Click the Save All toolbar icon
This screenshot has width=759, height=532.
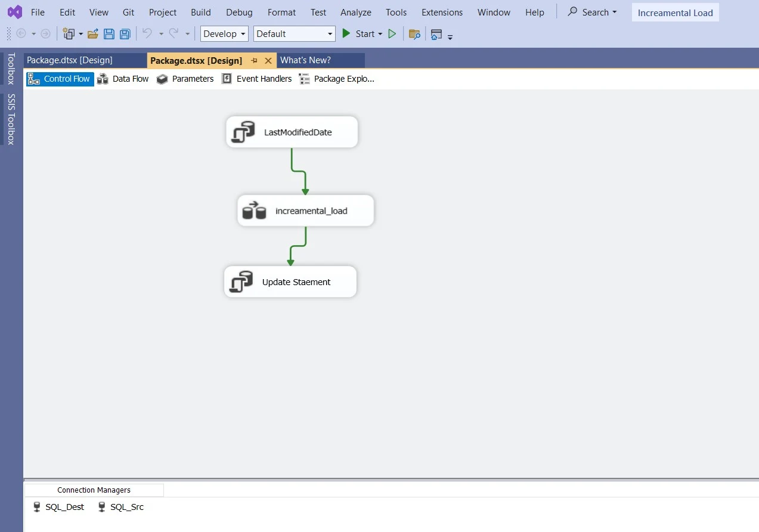click(125, 34)
